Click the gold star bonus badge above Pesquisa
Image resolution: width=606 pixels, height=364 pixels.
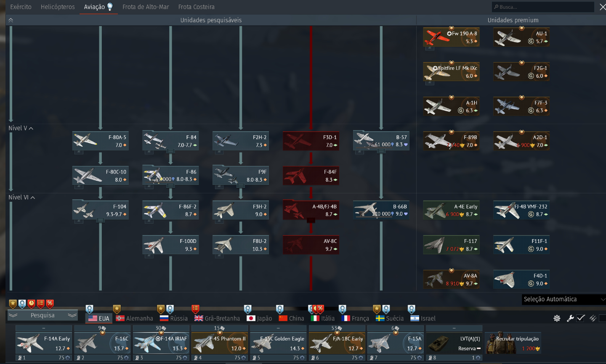click(x=13, y=303)
